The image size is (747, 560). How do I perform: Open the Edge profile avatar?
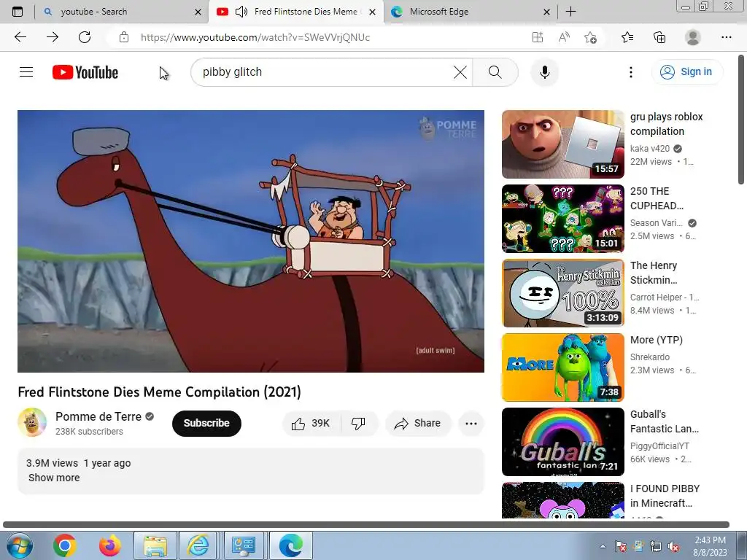pos(693,37)
